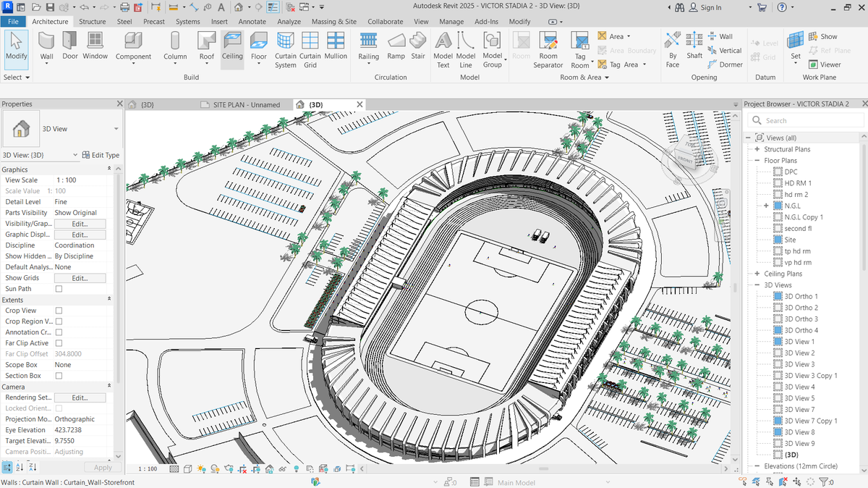
Task: Switch to the Structure ribbon tab
Action: [x=92, y=21]
